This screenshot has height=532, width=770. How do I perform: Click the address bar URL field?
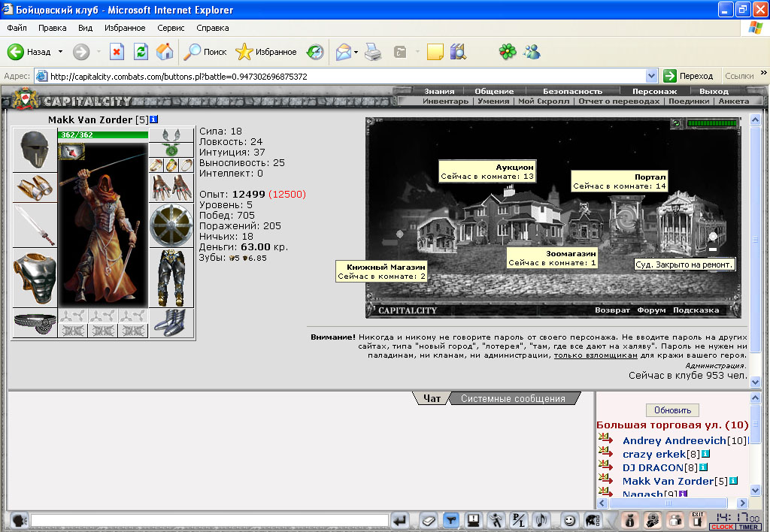[x=339, y=76]
